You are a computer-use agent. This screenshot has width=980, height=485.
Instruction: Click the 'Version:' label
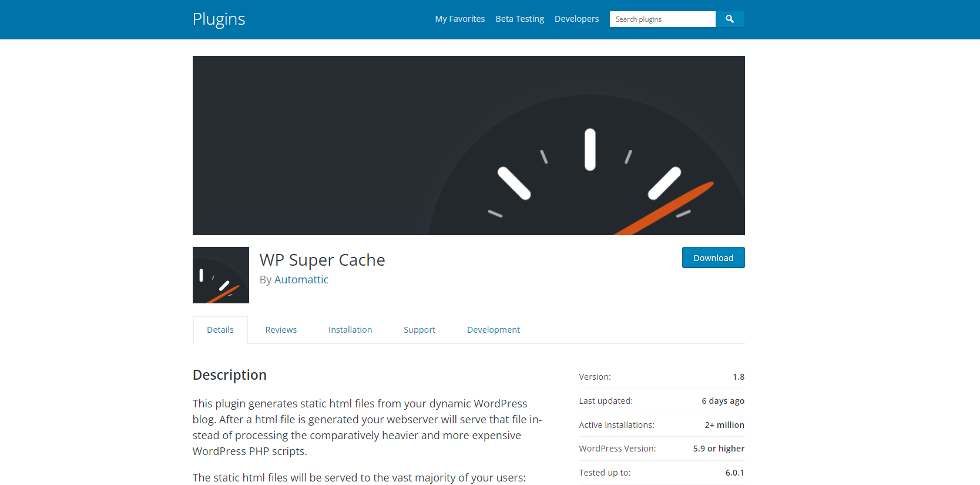coord(595,377)
